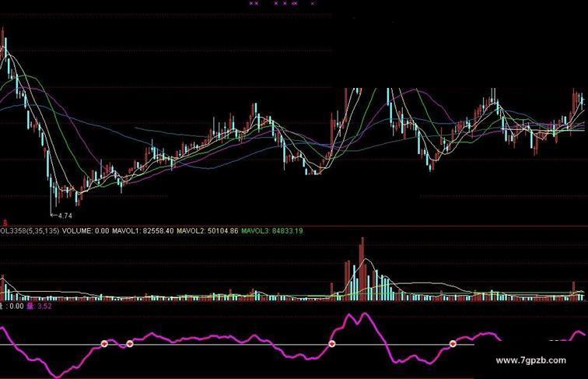Click the volume indicator parameters (5,35,135)
The image size is (588, 379).
click(x=43, y=231)
